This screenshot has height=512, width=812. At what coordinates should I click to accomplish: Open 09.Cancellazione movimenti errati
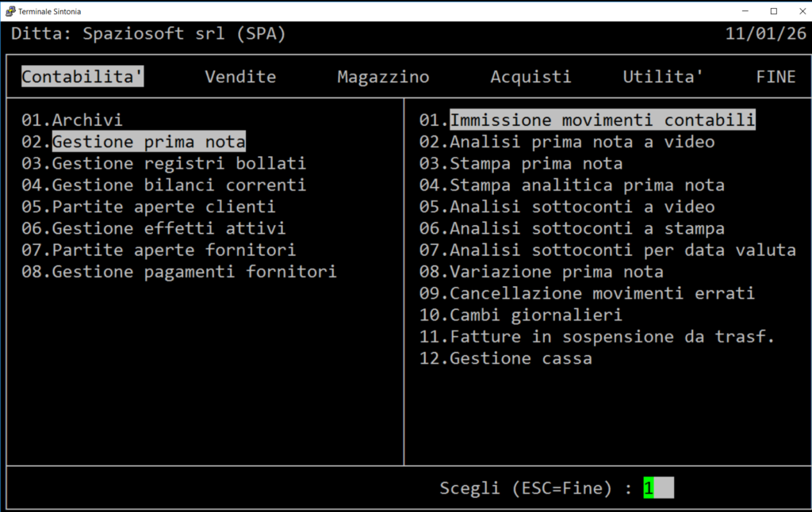587,293
